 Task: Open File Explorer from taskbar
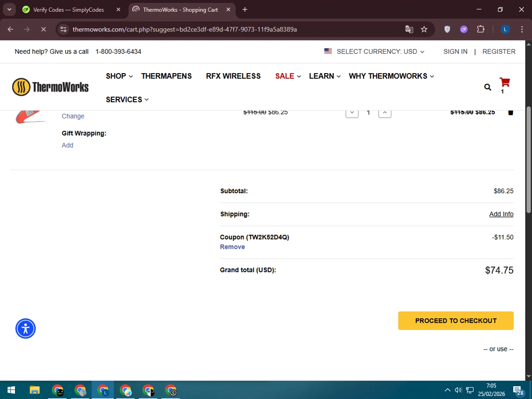(x=34, y=390)
